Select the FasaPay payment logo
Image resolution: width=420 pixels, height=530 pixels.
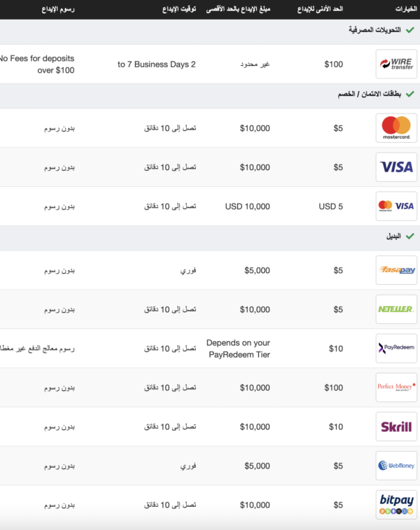point(396,270)
